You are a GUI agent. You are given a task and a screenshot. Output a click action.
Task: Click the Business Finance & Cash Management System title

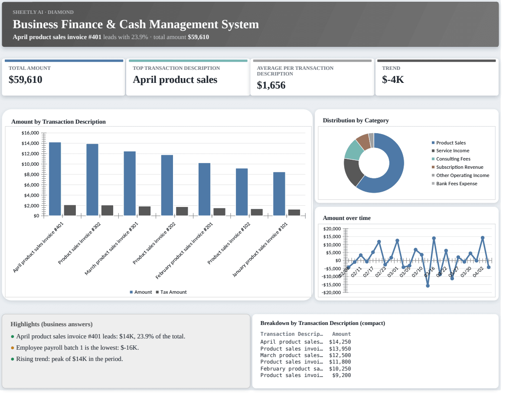136,24
